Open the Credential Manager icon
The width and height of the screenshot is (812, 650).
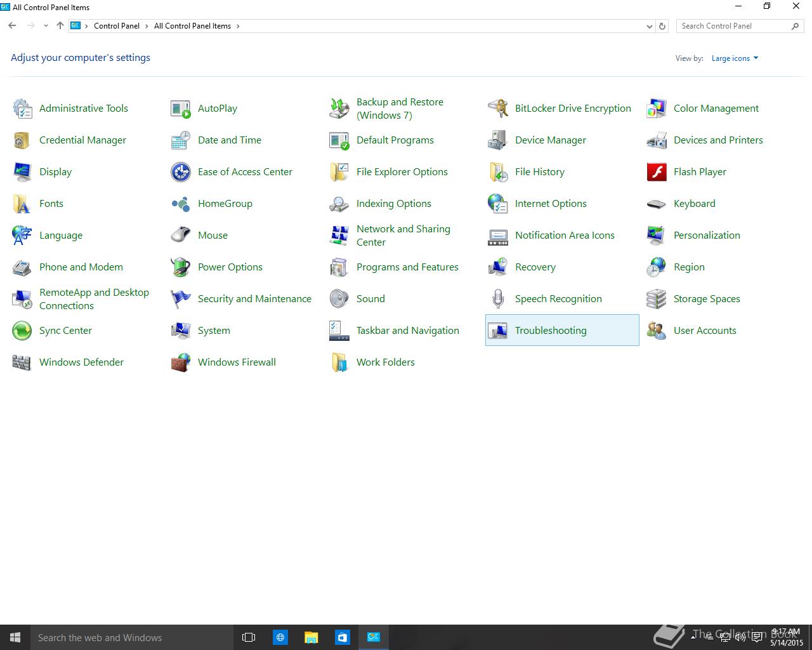point(22,140)
